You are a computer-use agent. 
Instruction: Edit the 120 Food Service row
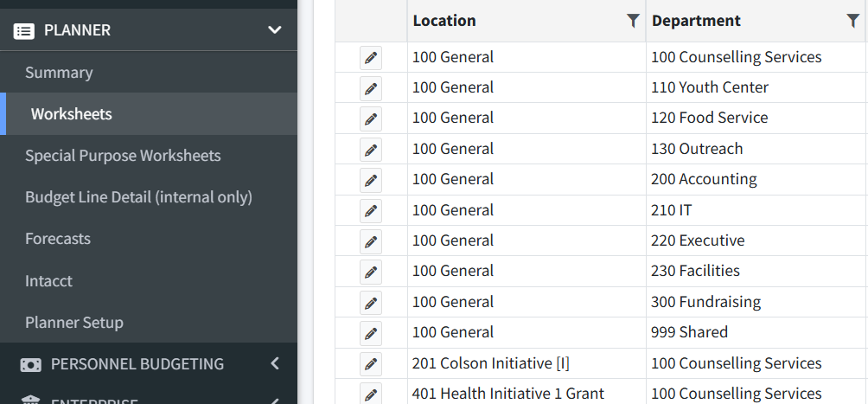(x=371, y=119)
